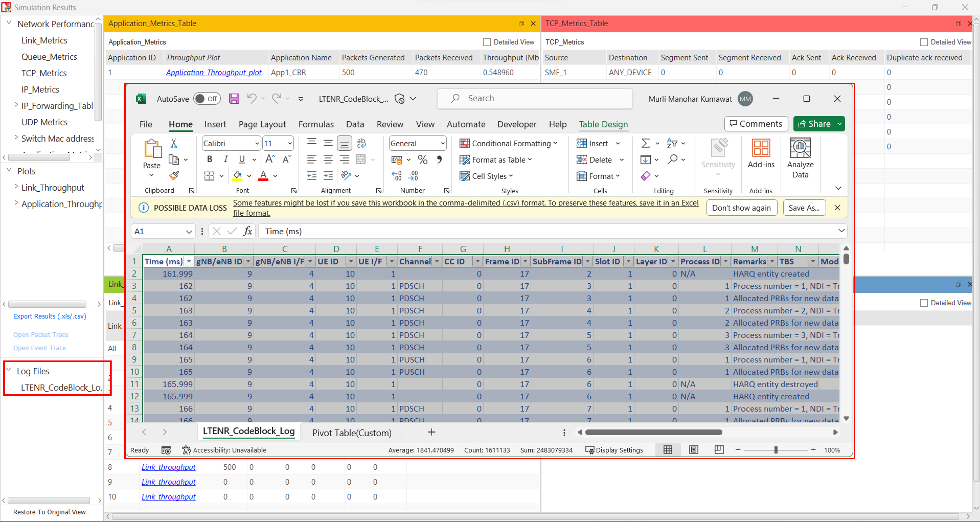Check Detailed View in TCP_Metrics
This screenshot has width=980, height=522.
point(924,42)
